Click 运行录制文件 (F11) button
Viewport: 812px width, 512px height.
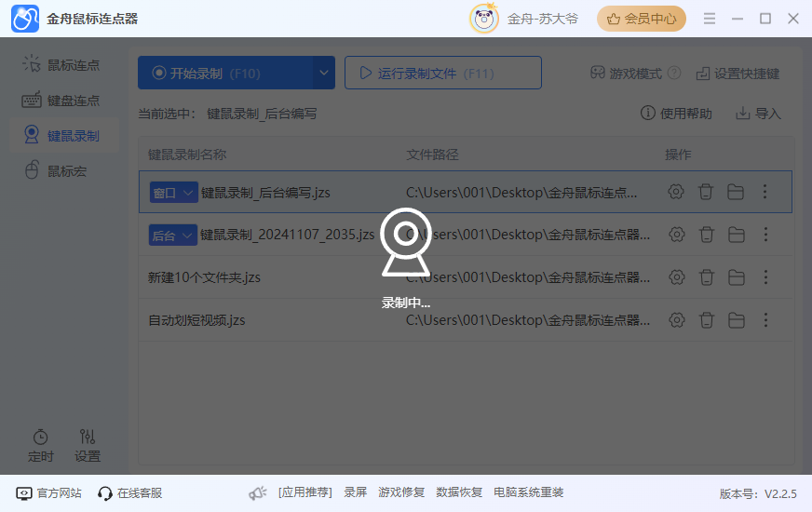coord(443,73)
